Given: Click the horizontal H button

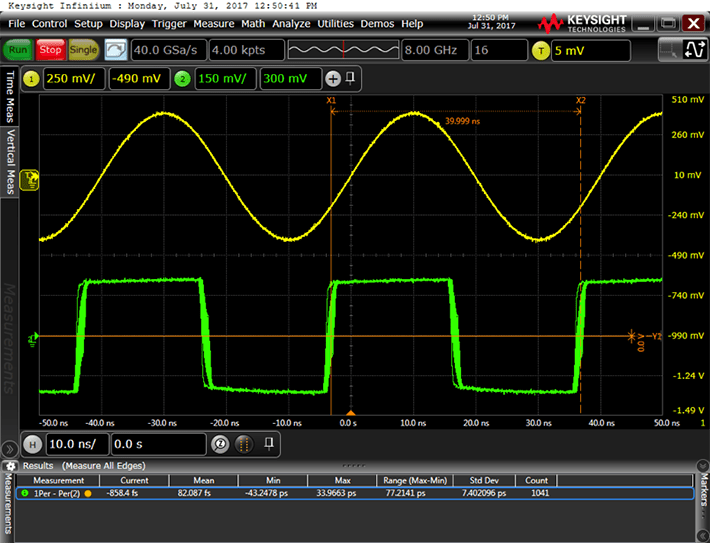Looking at the screenshot, I should click(32, 443).
